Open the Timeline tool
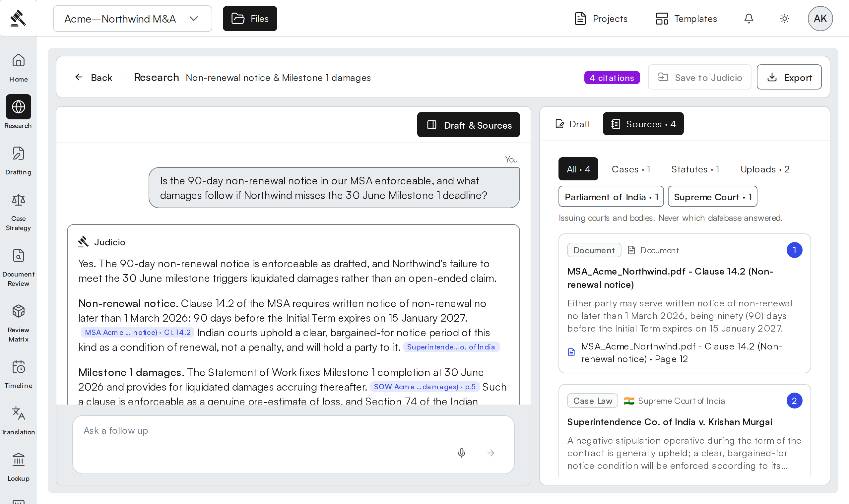This screenshot has width=849, height=504. click(18, 375)
